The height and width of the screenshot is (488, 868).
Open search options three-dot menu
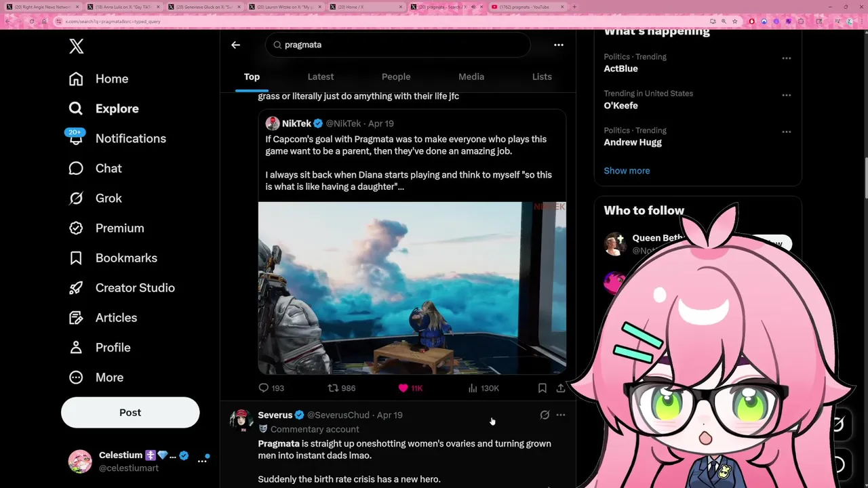558,45
